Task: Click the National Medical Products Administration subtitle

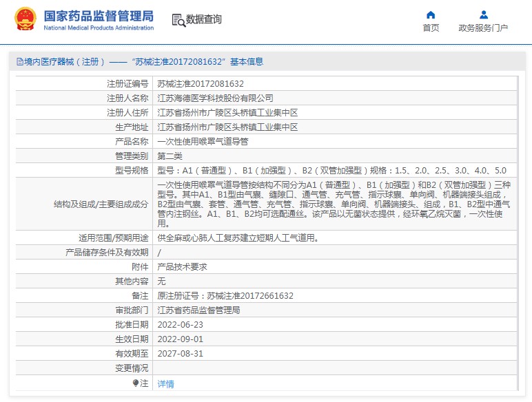Action: click(x=99, y=28)
